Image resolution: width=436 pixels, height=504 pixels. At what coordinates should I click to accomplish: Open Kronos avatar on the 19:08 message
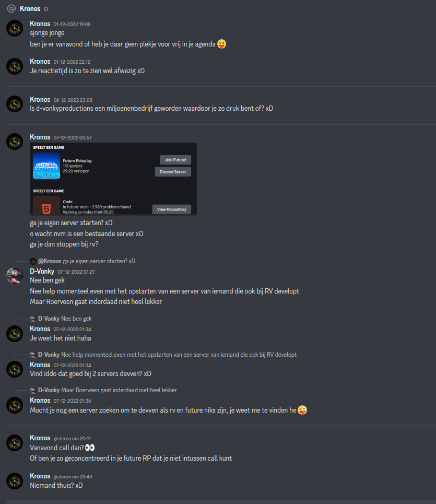[x=15, y=28]
